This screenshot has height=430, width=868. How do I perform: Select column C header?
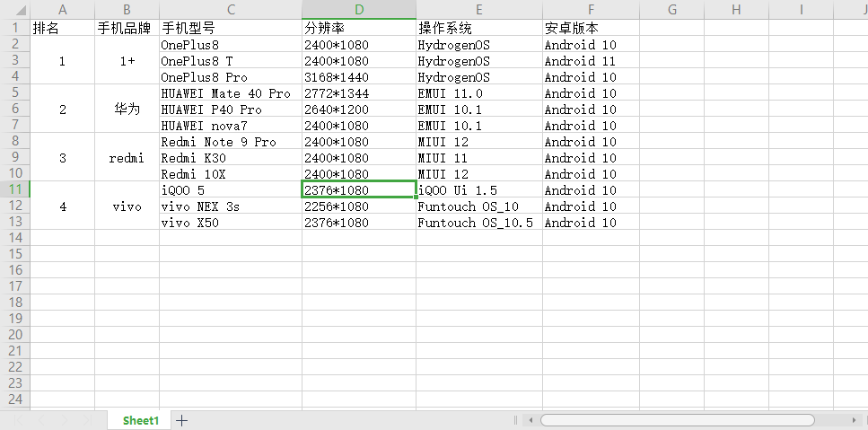[231, 9]
